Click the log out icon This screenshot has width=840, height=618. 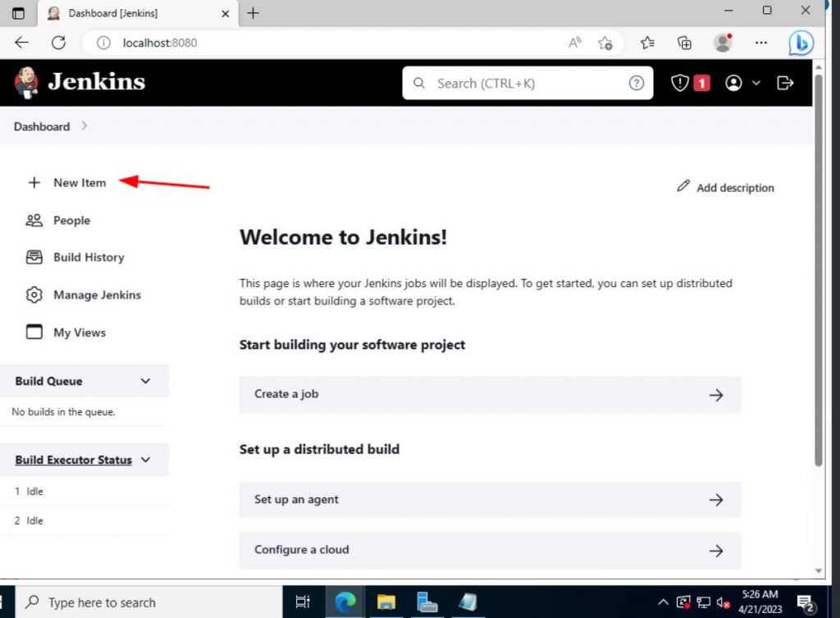785,82
